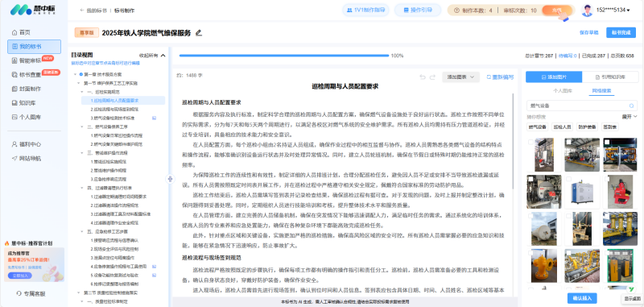Open the 添加图表 dropdown
Viewport: 644px width, 307px height.
click(x=460, y=77)
